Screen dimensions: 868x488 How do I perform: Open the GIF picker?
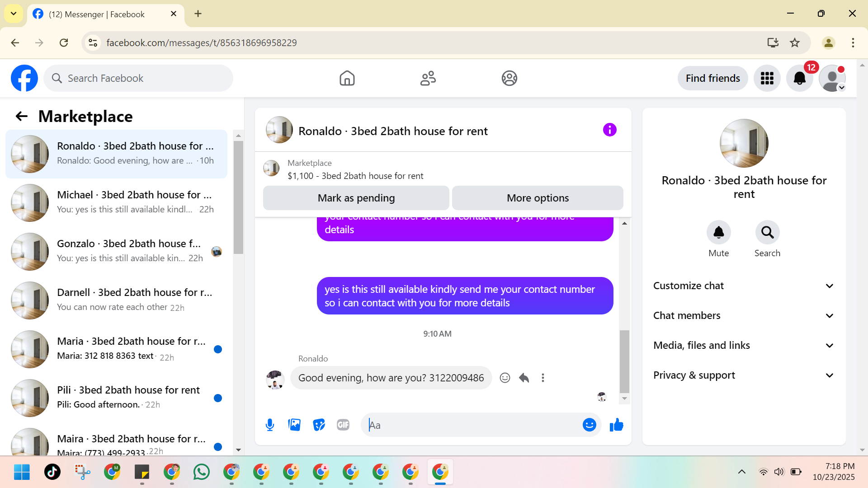pos(343,425)
